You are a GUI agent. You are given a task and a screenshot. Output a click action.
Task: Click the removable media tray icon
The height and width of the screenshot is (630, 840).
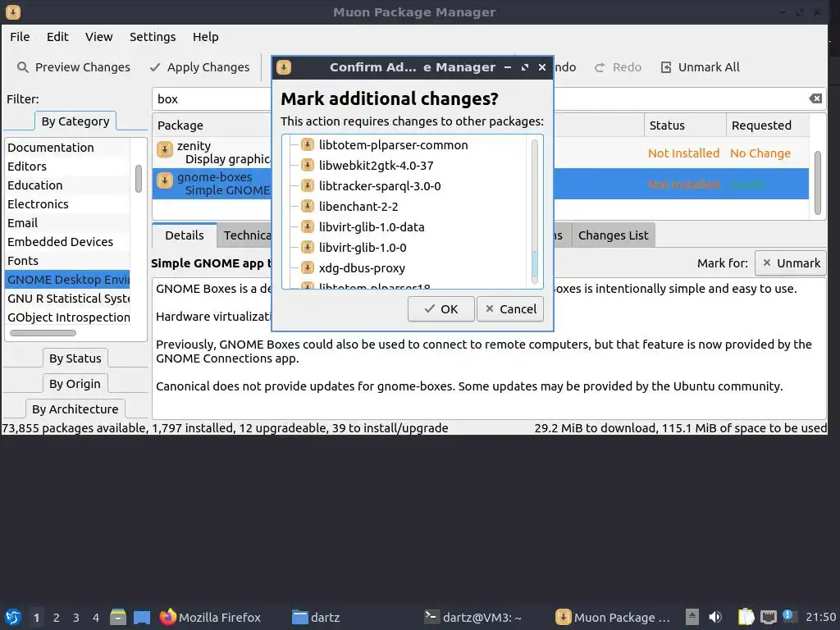pyautogui.click(x=692, y=617)
